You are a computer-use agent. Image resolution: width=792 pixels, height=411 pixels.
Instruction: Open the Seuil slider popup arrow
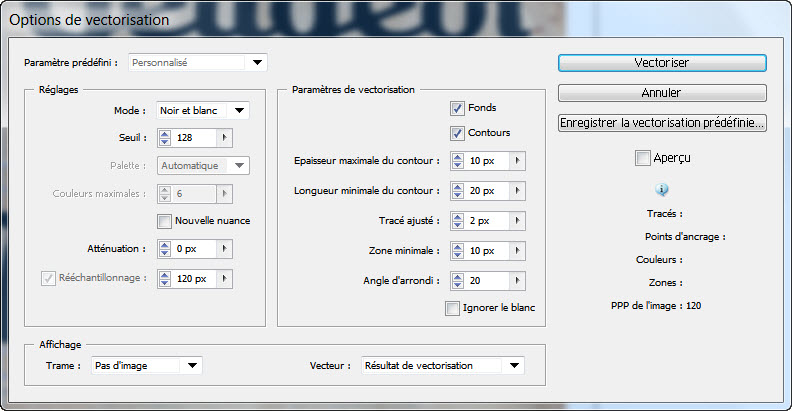[x=225, y=138]
